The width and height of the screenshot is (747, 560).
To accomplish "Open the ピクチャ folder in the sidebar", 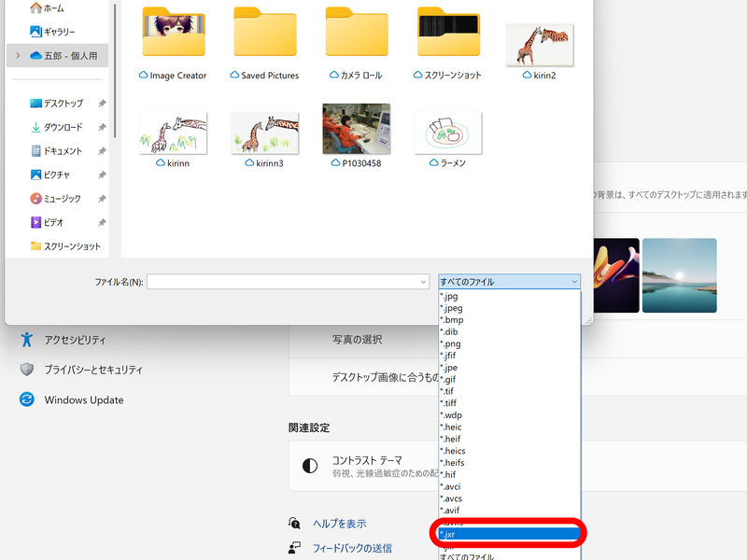I will [56, 175].
